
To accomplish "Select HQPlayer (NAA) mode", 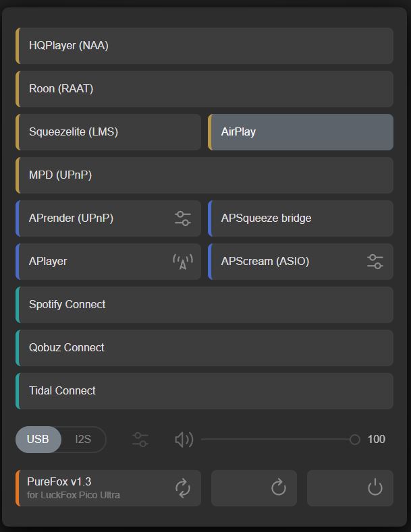I will click(204, 46).
